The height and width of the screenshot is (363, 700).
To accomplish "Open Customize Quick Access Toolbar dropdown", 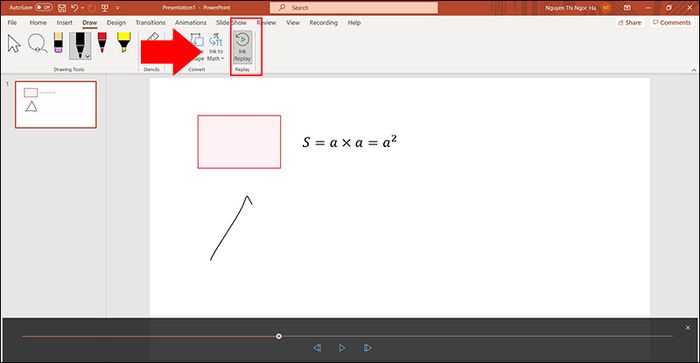I will (117, 8).
